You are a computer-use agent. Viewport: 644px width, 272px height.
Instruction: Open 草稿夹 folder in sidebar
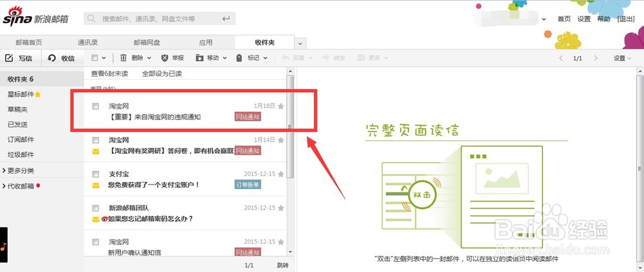tap(17, 109)
